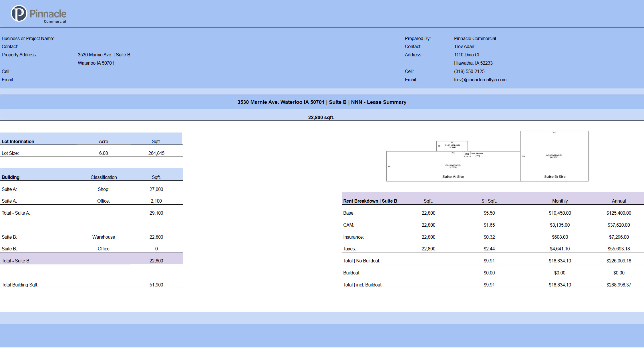Image resolution: width=644 pixels, height=348 pixels.
Task: Select the Lot Information header
Action: [x=18, y=141]
